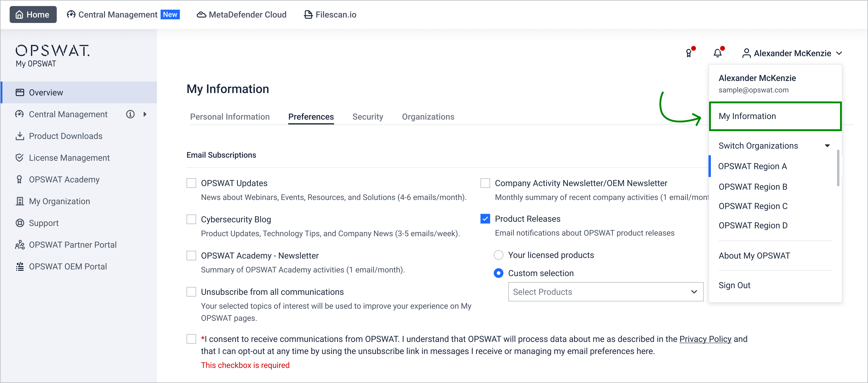This screenshot has height=383, width=868.
Task: Open My Information from user menu
Action: coord(775,116)
